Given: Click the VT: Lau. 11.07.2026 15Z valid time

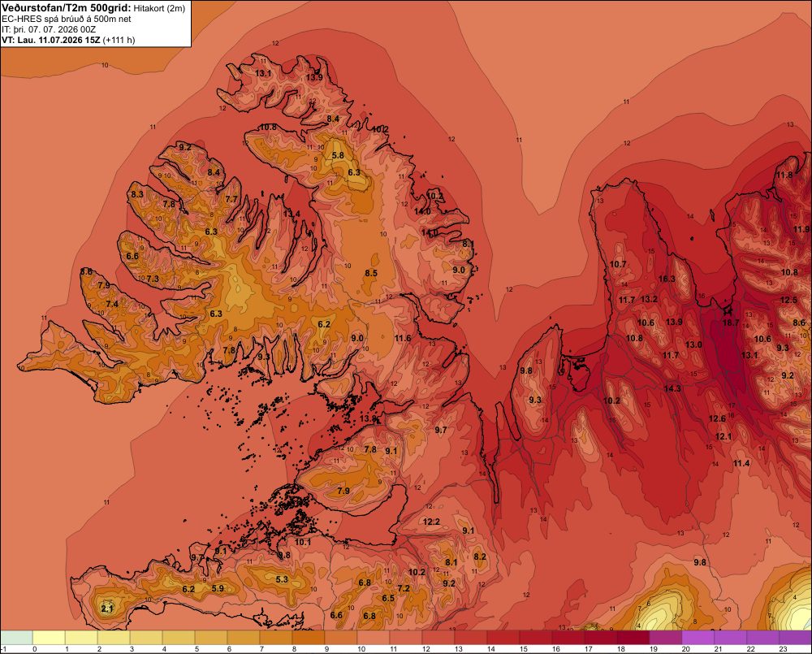Looking at the screenshot, I should point(50,40).
